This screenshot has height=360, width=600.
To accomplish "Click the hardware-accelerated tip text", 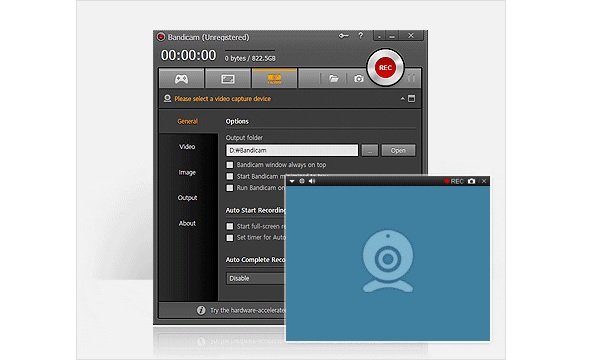I will click(248, 310).
